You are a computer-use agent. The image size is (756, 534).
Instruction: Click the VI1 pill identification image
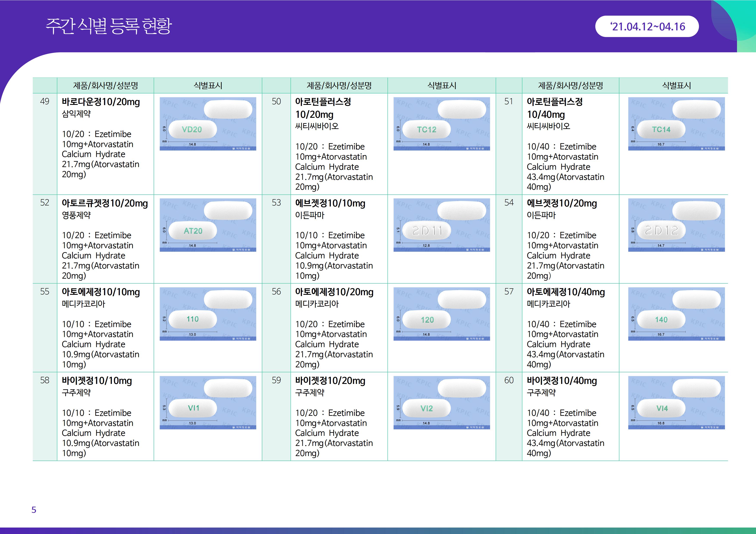pyautogui.click(x=208, y=402)
